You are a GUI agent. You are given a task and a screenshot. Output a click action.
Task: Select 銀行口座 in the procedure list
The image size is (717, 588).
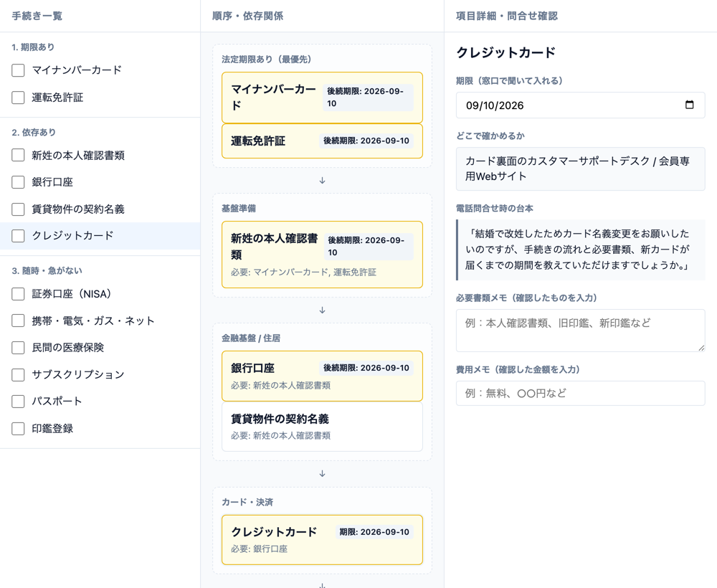pyautogui.click(x=100, y=182)
